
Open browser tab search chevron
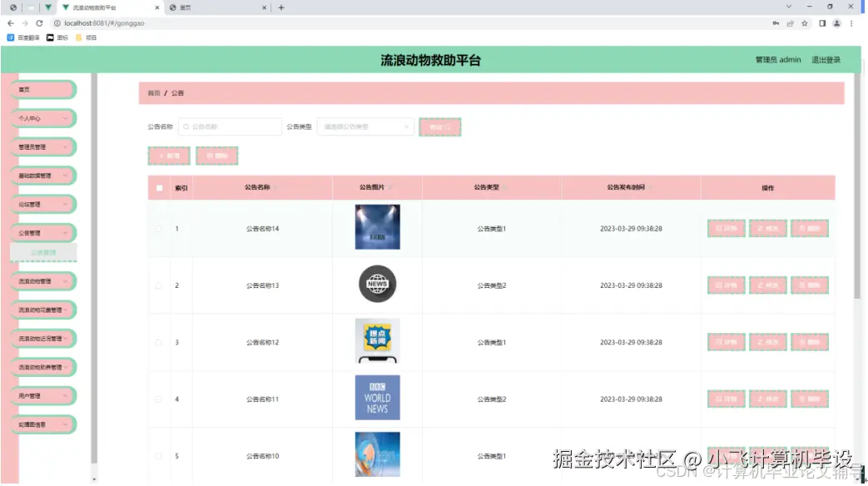789,7
